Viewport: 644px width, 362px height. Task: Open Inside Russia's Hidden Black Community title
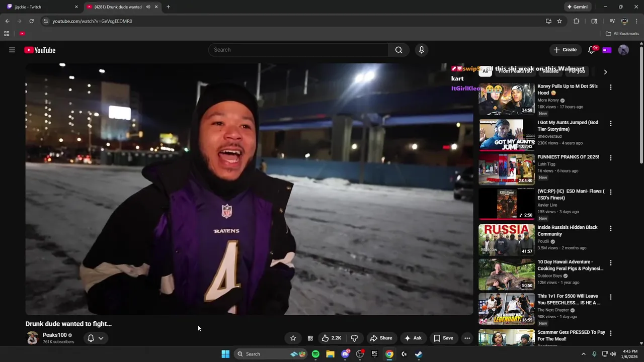coord(568,231)
